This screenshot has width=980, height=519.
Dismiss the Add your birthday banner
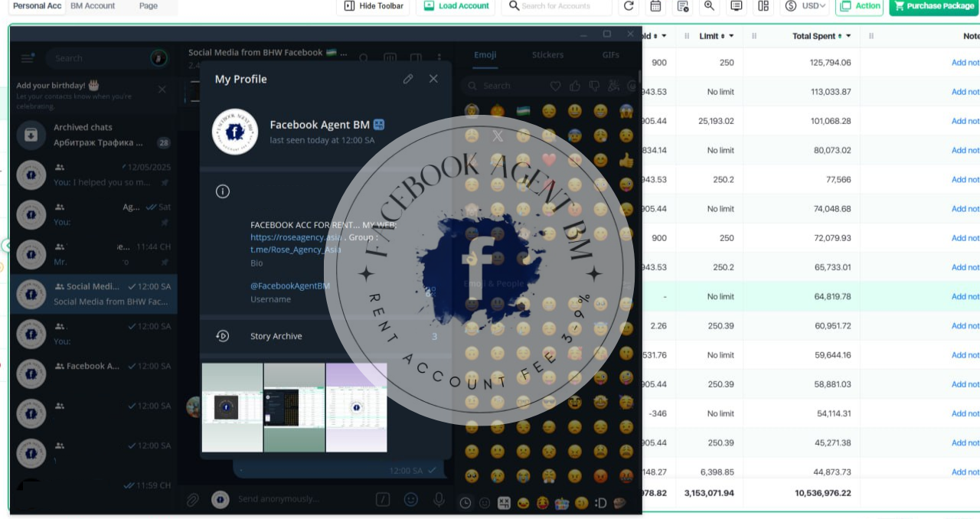[162, 90]
